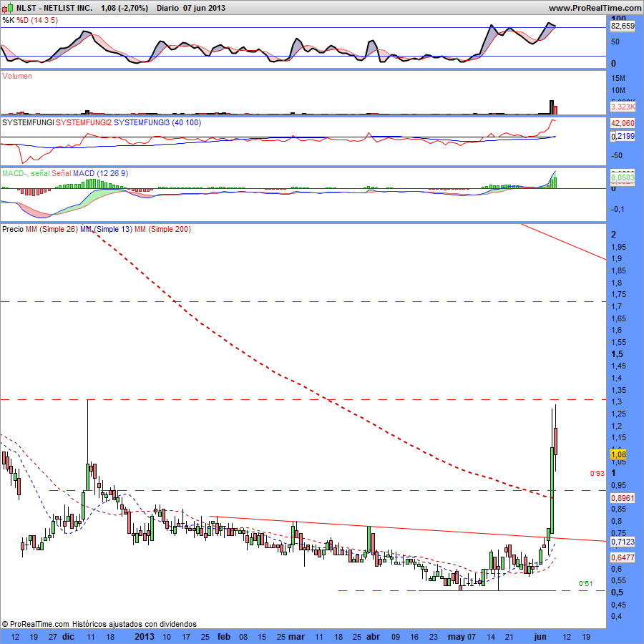Click the 15M volume axis label
644x644 pixels.
click(x=618, y=78)
